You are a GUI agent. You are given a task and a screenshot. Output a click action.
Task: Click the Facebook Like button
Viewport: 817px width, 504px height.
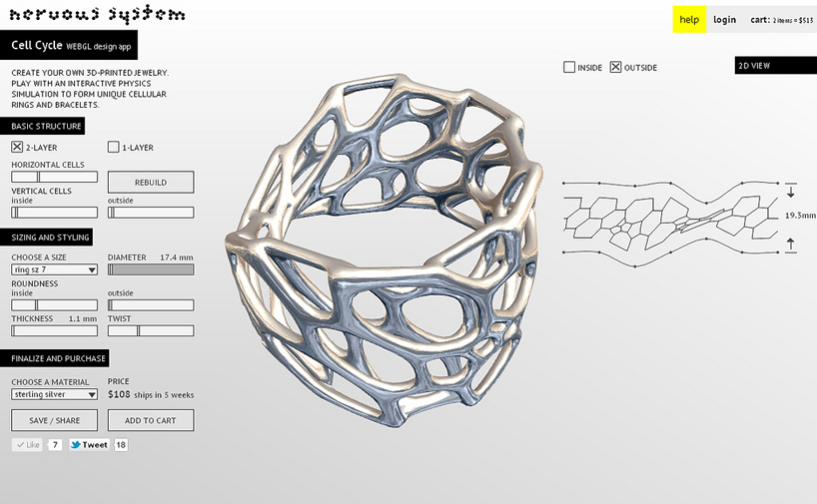click(27, 445)
